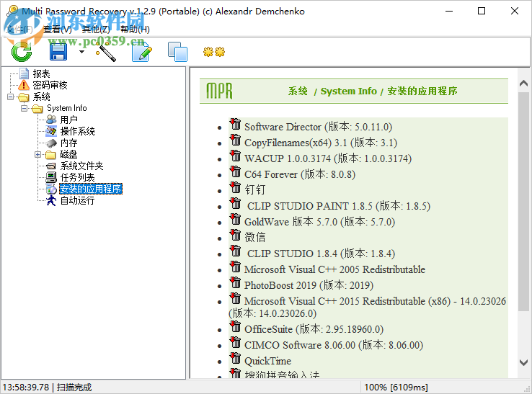Viewport: 532px width, 394px height.
Task: Select the 报表 tree item
Action: [41, 73]
